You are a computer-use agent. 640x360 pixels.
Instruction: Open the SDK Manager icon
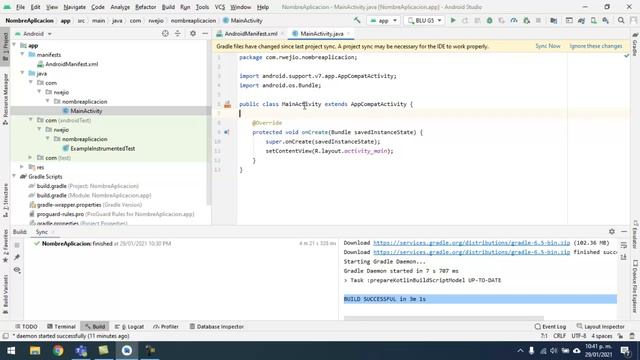[606, 20]
